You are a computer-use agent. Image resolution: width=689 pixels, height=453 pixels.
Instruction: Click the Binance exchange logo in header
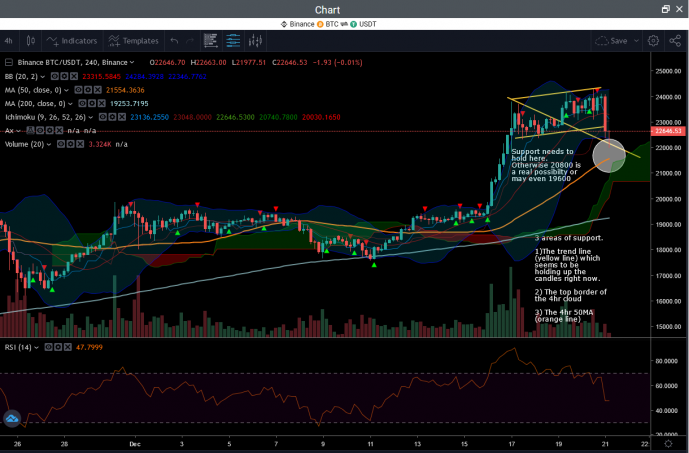click(x=284, y=24)
